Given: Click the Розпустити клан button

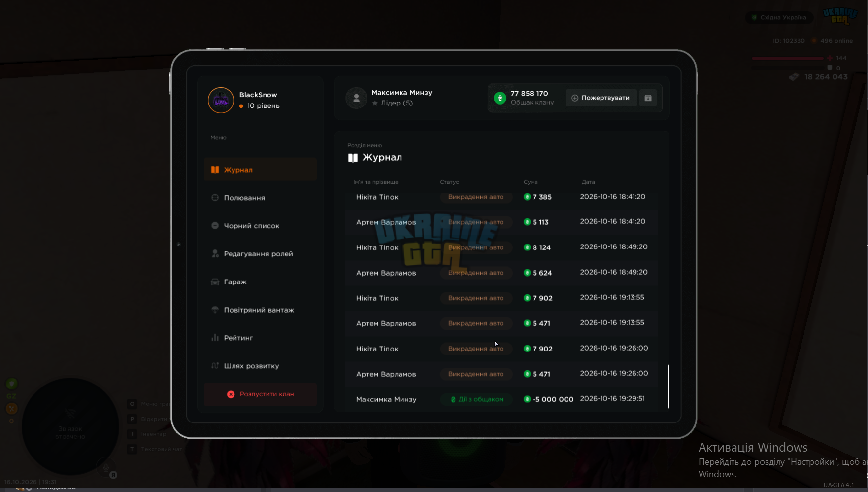Looking at the screenshot, I should [x=260, y=394].
